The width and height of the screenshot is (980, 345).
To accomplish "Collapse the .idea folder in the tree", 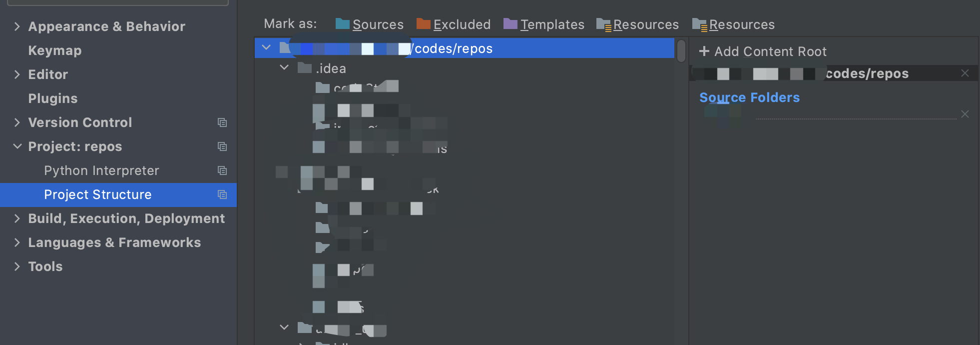I will coord(284,67).
